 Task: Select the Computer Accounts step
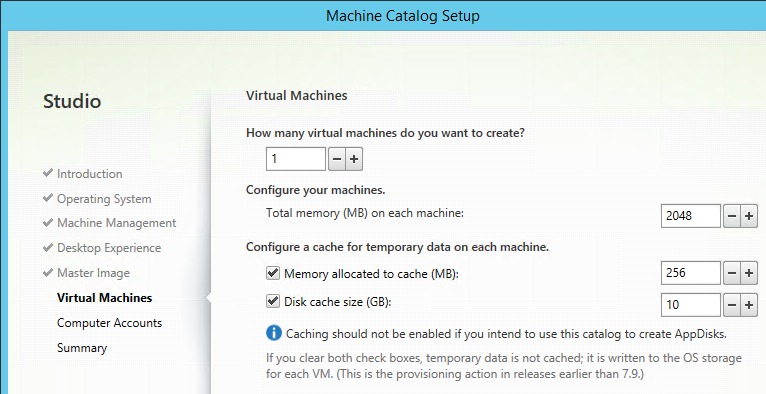tap(109, 323)
